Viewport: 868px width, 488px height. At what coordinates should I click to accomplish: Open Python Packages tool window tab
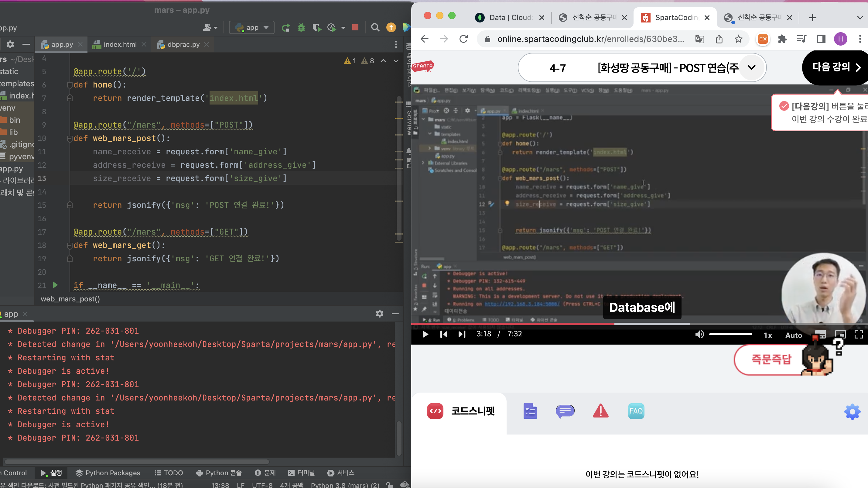(108, 473)
